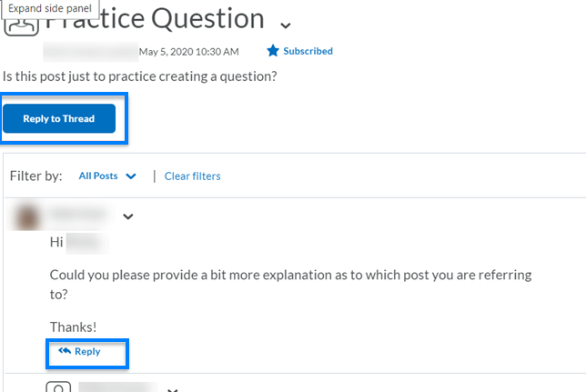586x392 pixels.
Task: Click the reply arrow icon
Action: [x=64, y=351]
